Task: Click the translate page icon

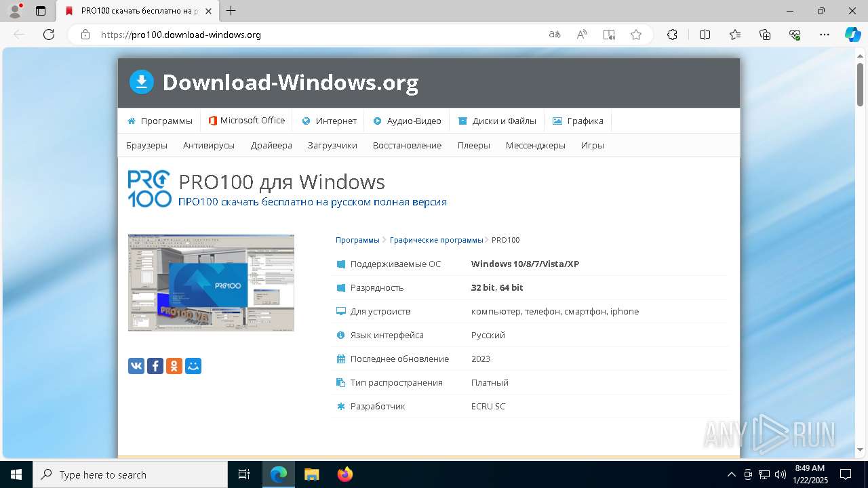Action: [555, 35]
